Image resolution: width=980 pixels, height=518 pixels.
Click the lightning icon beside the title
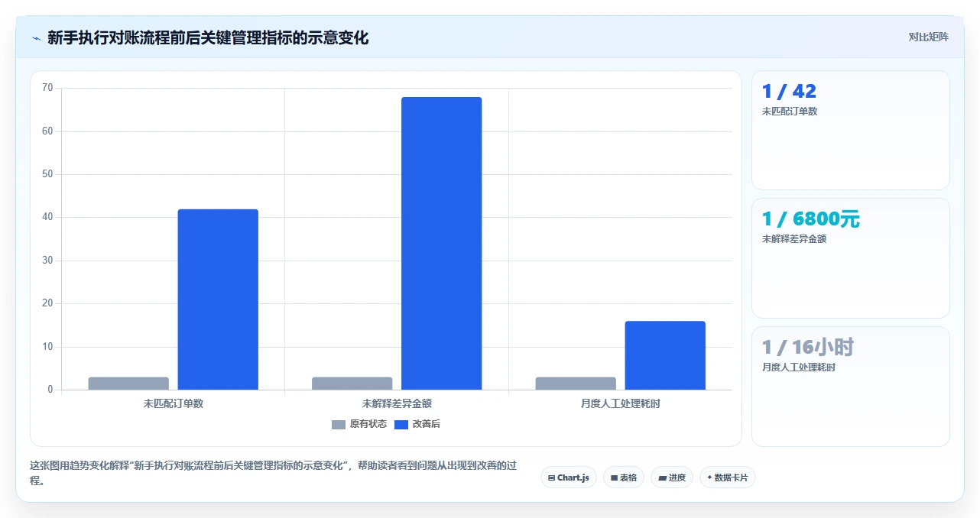36,37
